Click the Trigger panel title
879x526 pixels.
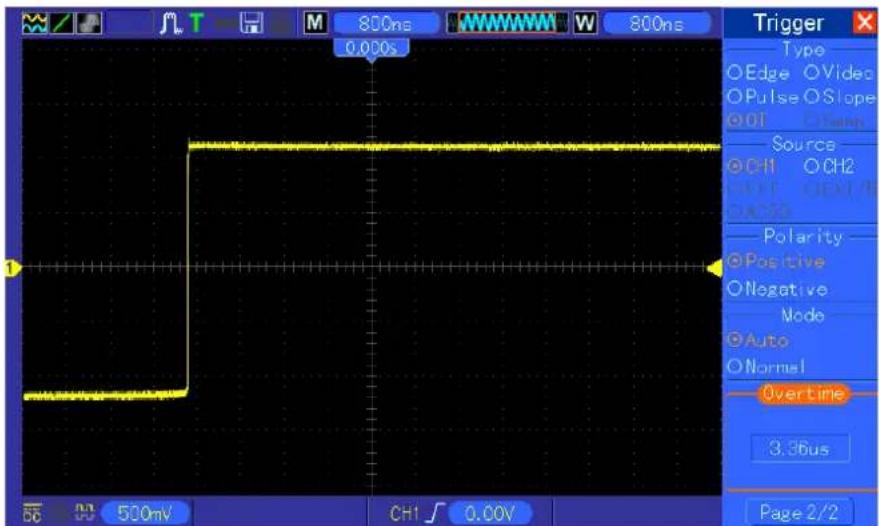pyautogui.click(x=788, y=23)
